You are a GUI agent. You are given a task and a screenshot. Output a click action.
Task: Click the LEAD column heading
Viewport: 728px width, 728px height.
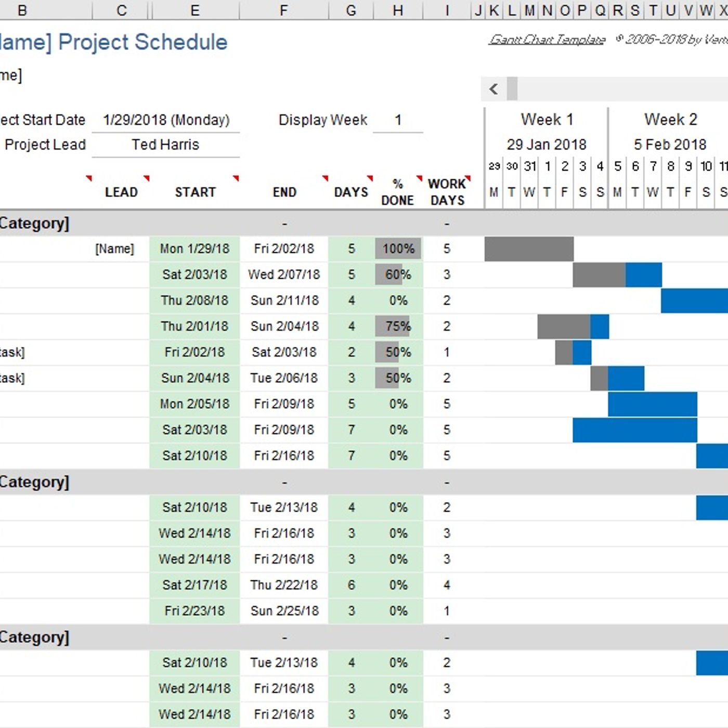pos(121,192)
